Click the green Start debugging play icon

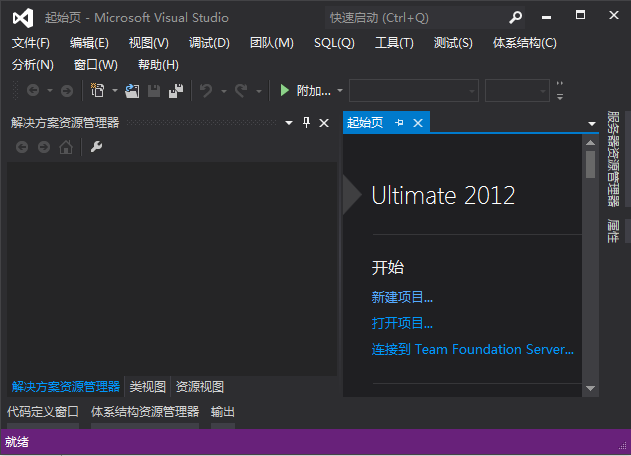(285, 91)
